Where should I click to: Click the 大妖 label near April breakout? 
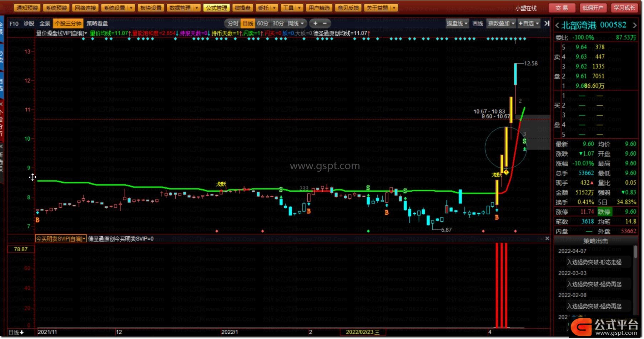pyautogui.click(x=497, y=175)
